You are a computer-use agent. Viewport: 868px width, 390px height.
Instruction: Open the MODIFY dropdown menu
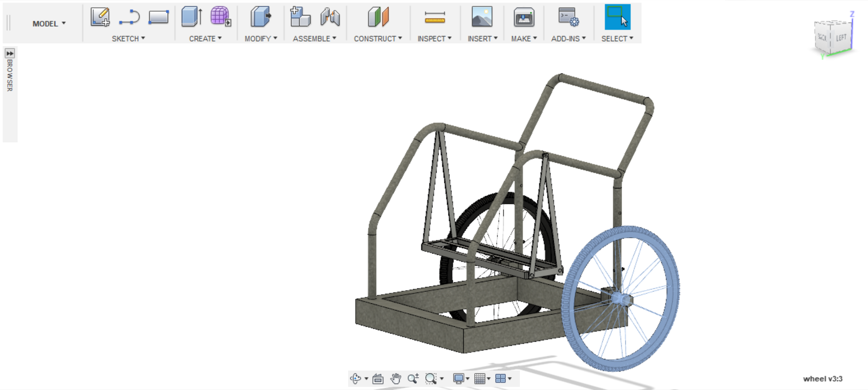[x=261, y=39]
